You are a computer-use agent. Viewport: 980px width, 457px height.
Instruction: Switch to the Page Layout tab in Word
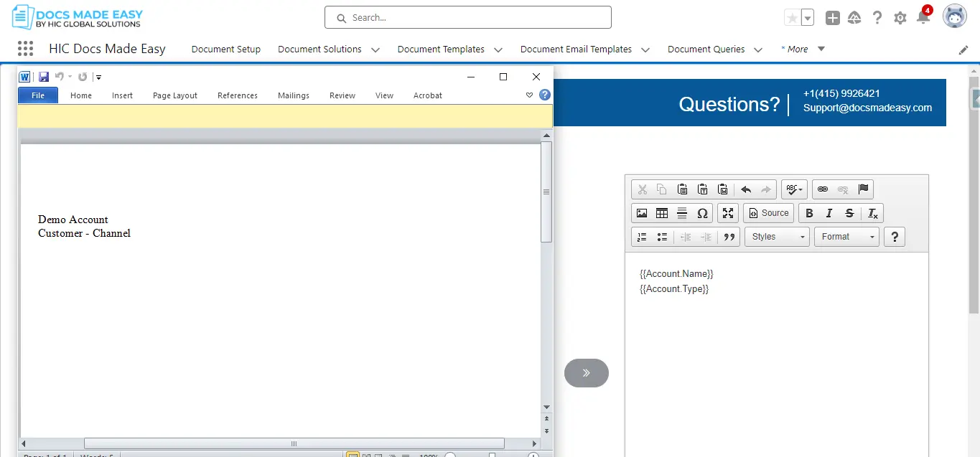point(175,95)
